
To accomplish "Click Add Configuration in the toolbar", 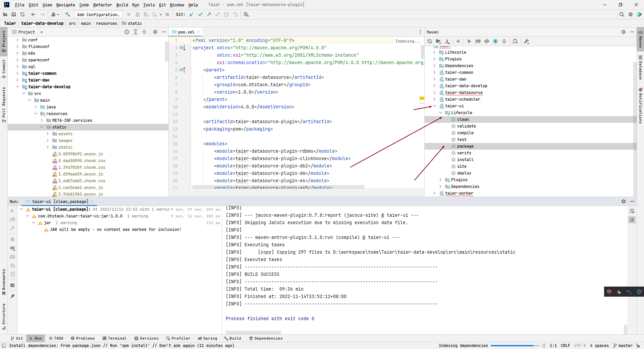I will coord(98,14).
